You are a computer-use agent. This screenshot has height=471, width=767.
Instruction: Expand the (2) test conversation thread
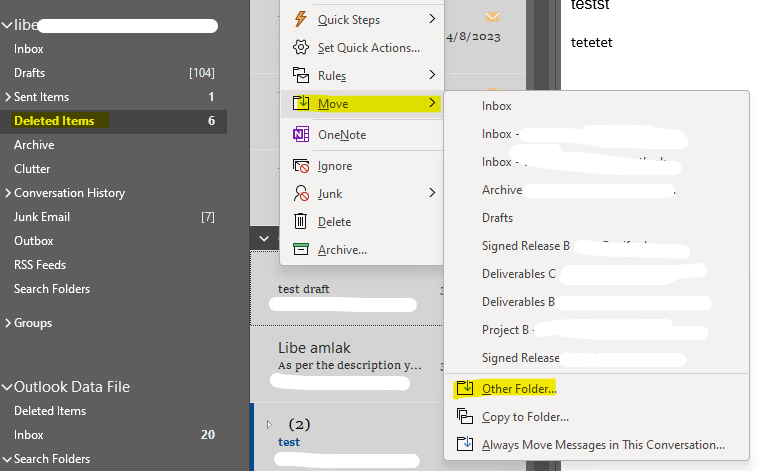(269, 424)
